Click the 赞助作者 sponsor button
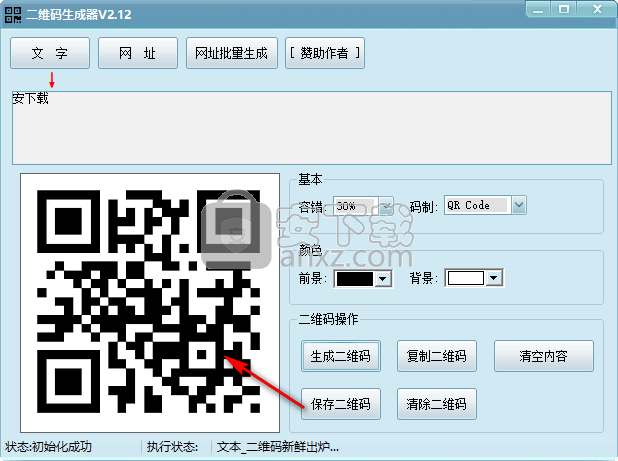618x461 pixels. pos(325,53)
